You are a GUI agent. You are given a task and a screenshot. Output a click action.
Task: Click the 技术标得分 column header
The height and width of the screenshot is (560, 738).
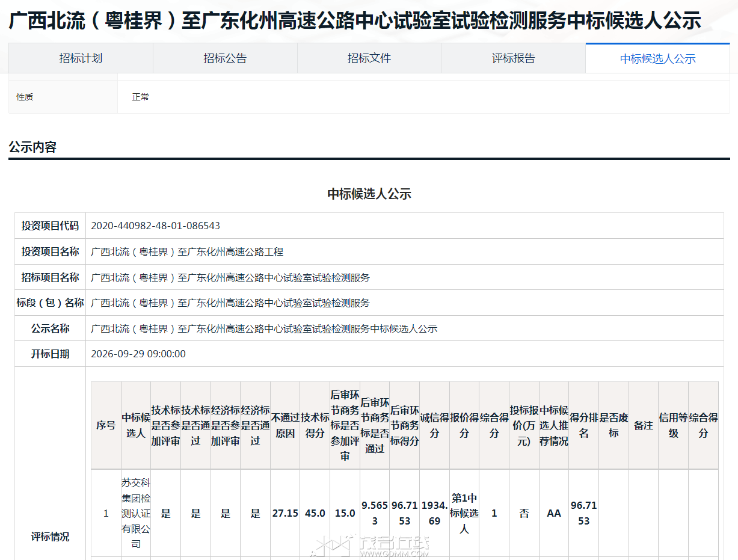click(x=315, y=425)
